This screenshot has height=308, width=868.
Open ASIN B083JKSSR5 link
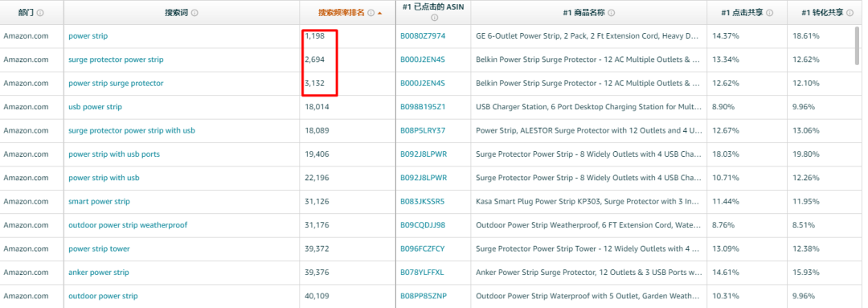tap(423, 202)
